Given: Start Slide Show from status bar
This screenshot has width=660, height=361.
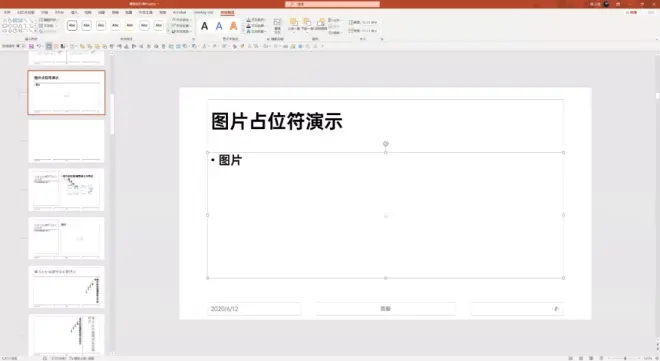Looking at the screenshot, I should pyautogui.click(x=601, y=358).
